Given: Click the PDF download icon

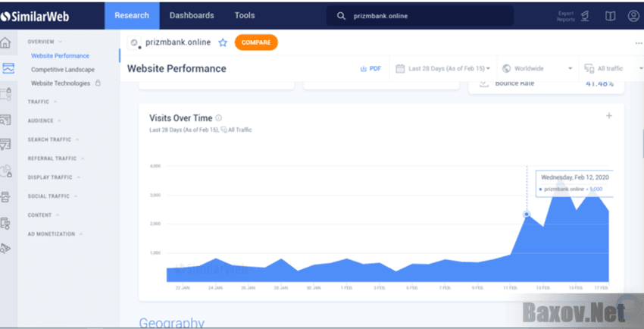Looking at the screenshot, I should (x=370, y=68).
